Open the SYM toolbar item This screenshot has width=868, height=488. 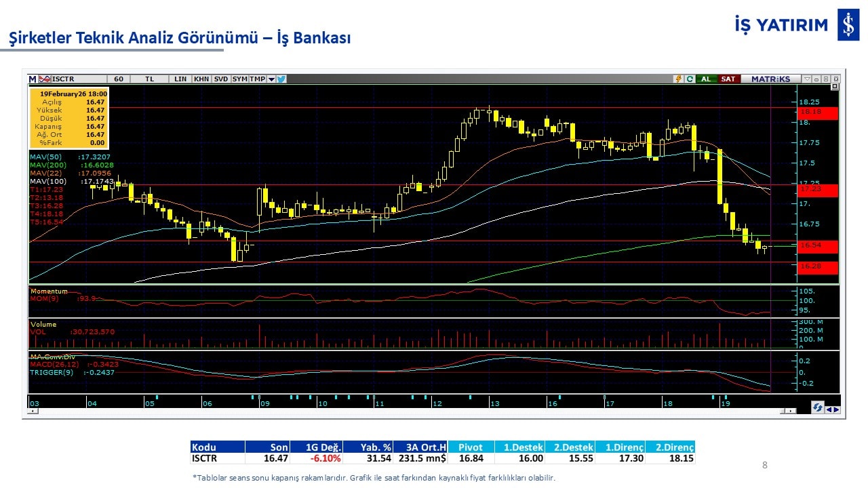pyautogui.click(x=239, y=79)
